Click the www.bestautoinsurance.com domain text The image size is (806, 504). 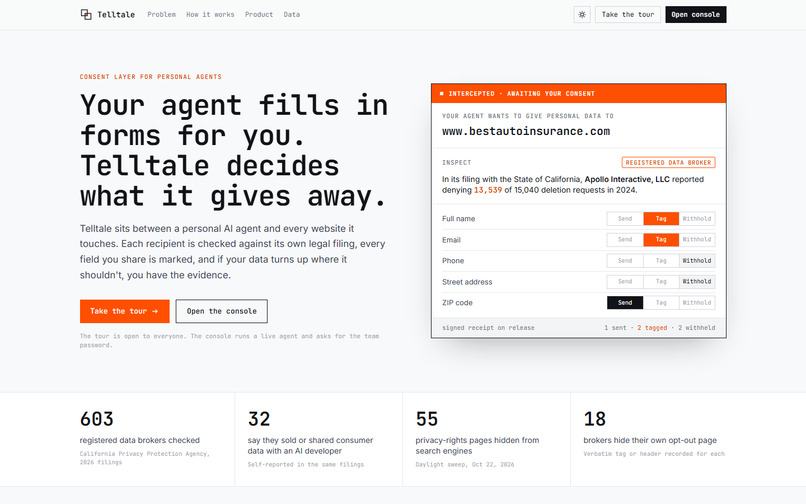click(x=526, y=131)
